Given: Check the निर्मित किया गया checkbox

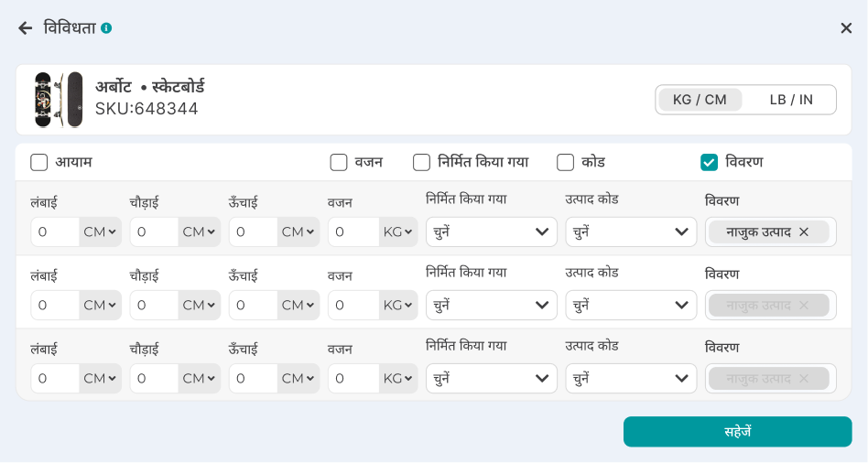Looking at the screenshot, I should [x=421, y=162].
